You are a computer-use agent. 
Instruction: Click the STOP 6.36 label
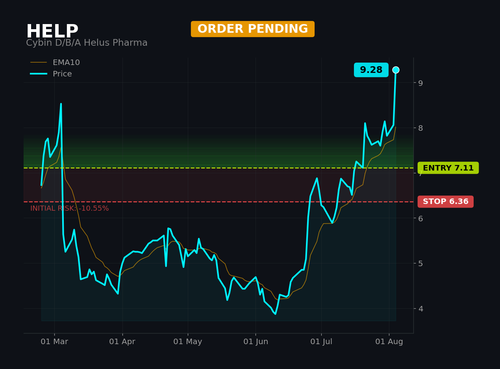pos(446,202)
